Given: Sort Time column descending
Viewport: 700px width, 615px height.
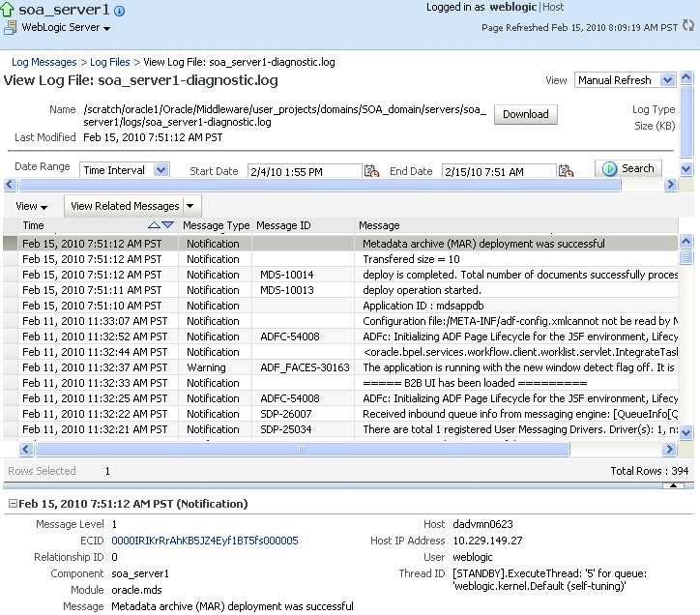Looking at the screenshot, I should coord(168,225).
